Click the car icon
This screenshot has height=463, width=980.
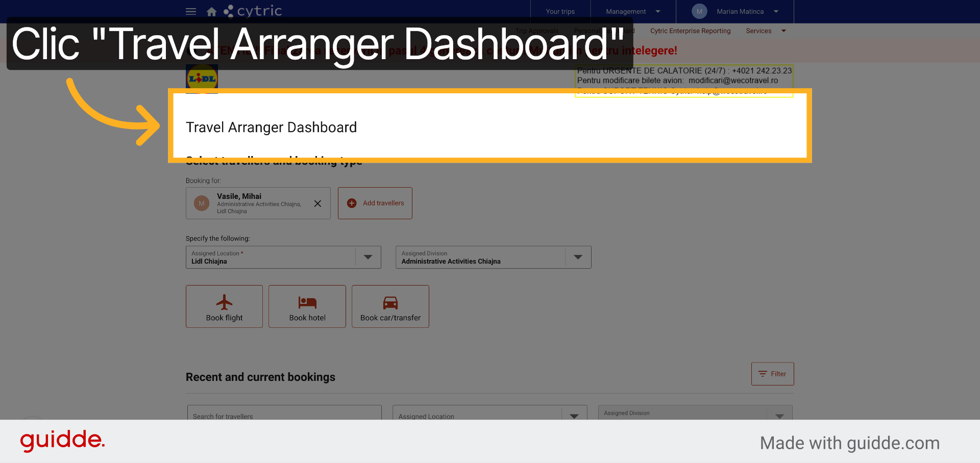click(390, 303)
